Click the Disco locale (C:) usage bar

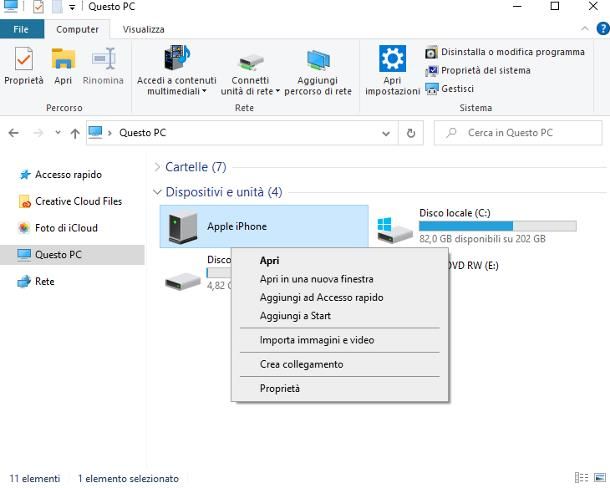pos(498,226)
